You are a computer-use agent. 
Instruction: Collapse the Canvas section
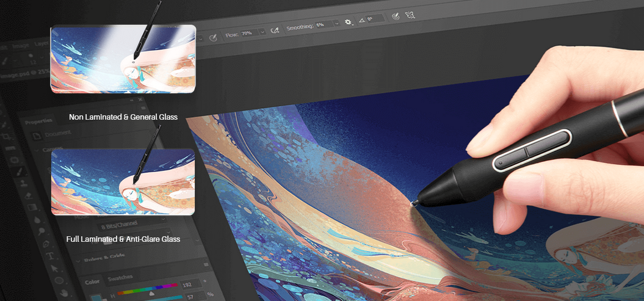(x=36, y=150)
